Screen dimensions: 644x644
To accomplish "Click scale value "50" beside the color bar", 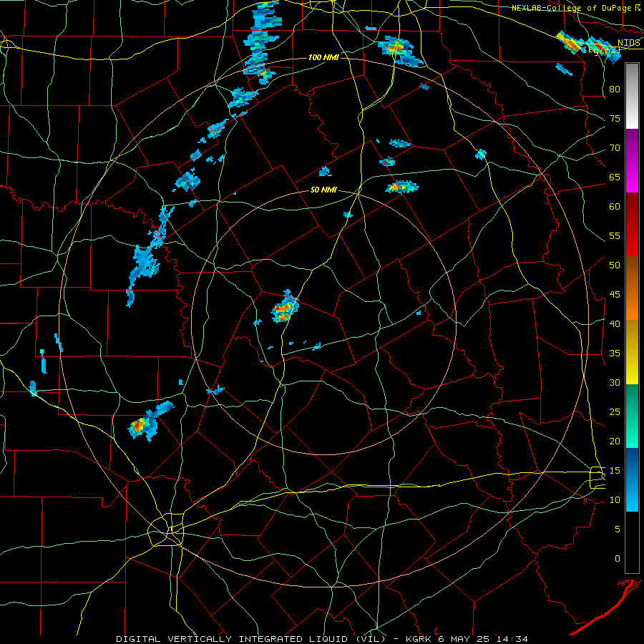I will click(x=615, y=265).
